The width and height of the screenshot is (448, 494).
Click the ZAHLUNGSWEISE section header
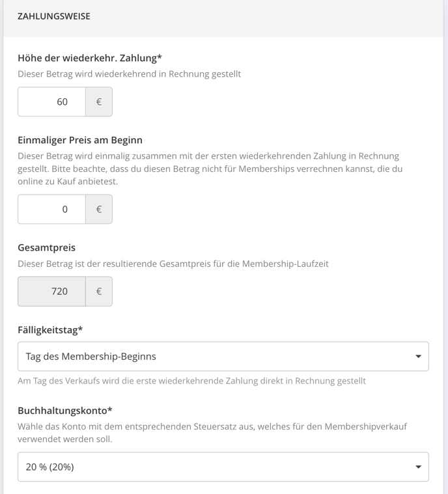(54, 16)
